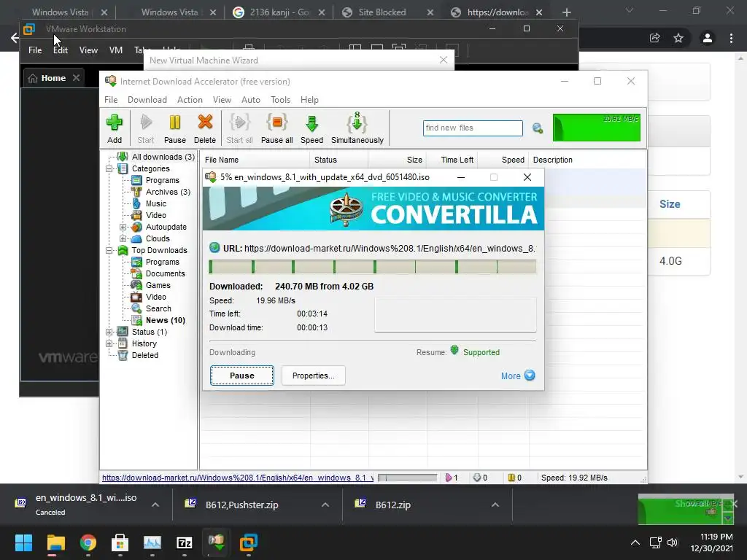
Task: Expand More details in download dialog
Action: (518, 376)
